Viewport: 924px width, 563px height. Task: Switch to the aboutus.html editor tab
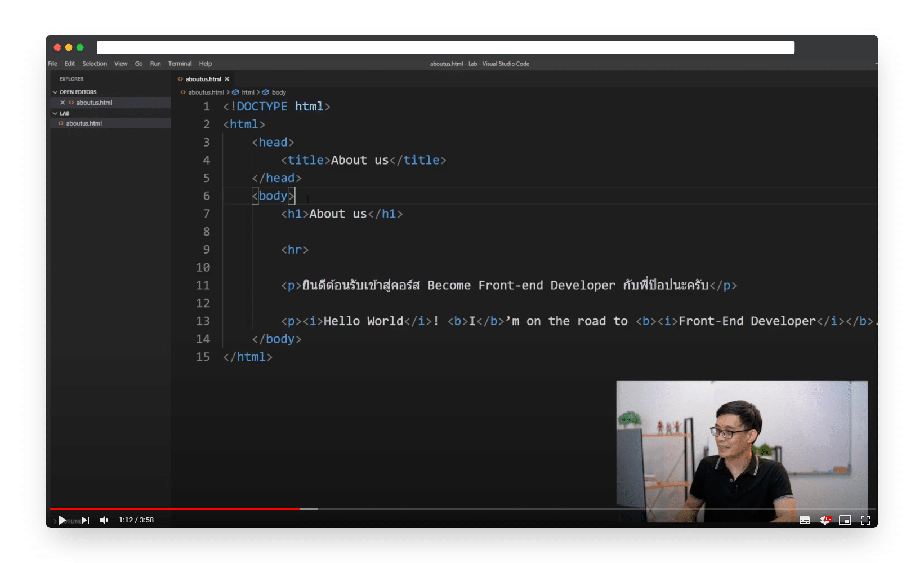203,79
